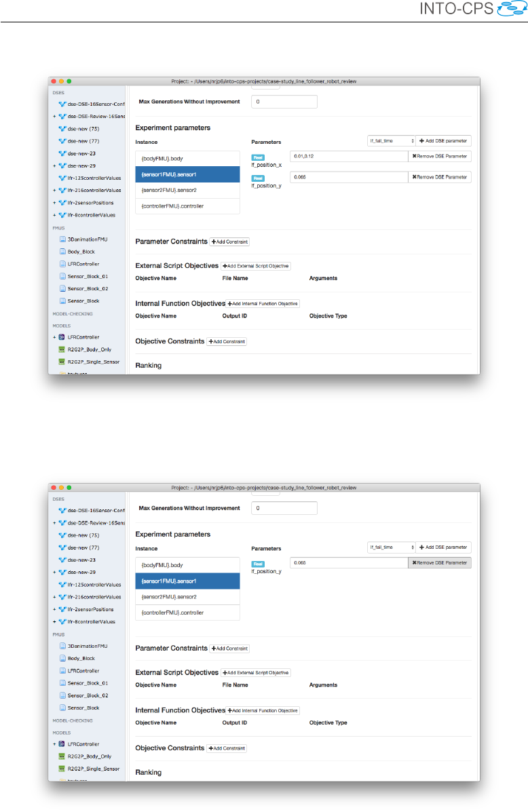This screenshot has width=528, height=812.
Task: Click Add DSE parameter in lower window
Action: pos(443,547)
